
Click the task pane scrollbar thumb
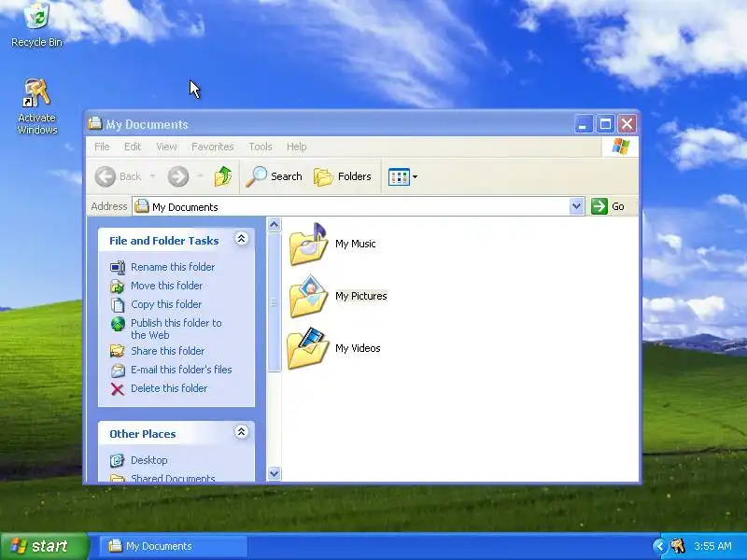[x=274, y=301]
